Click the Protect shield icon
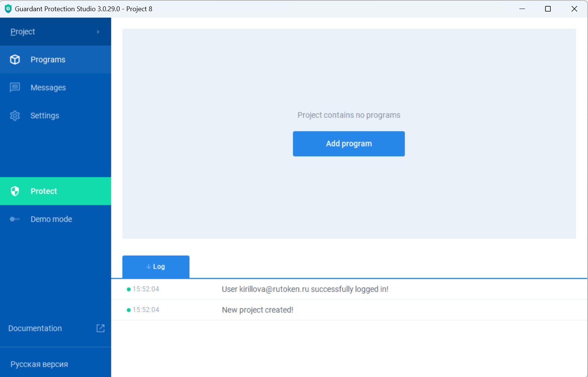Viewport: 588px width, 377px height. 15,191
